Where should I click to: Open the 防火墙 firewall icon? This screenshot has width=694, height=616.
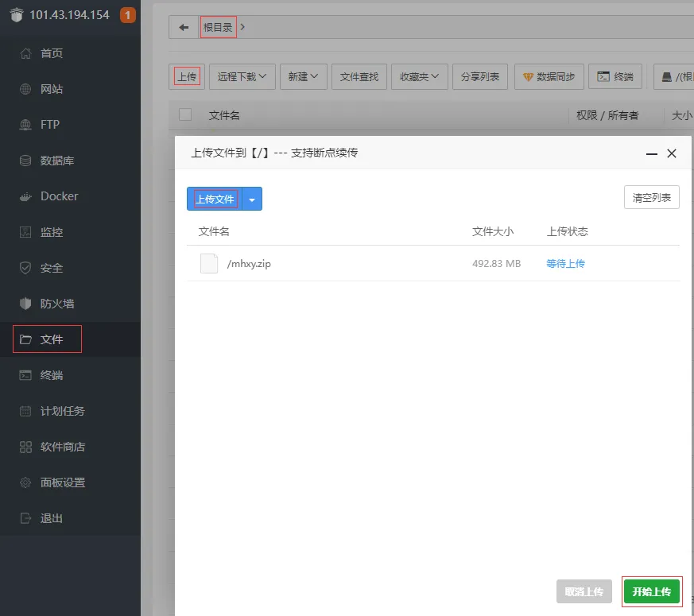(25, 304)
